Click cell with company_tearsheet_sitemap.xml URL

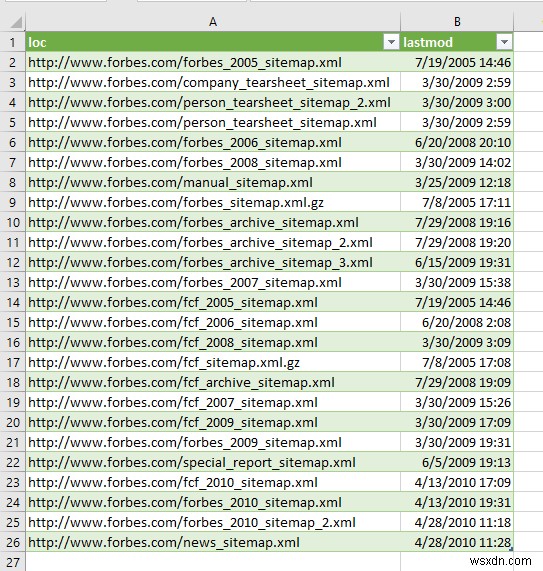tap(213, 82)
